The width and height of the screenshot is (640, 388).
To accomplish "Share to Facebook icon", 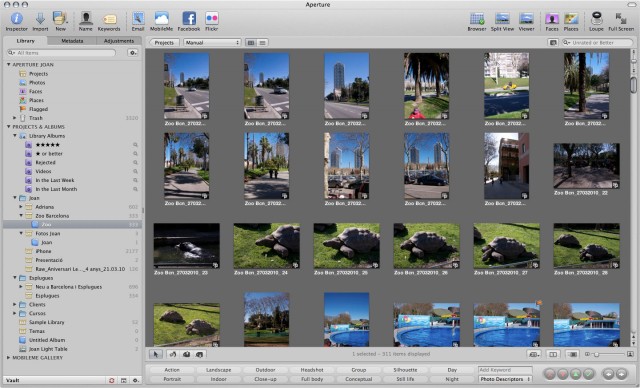I will [x=189, y=19].
